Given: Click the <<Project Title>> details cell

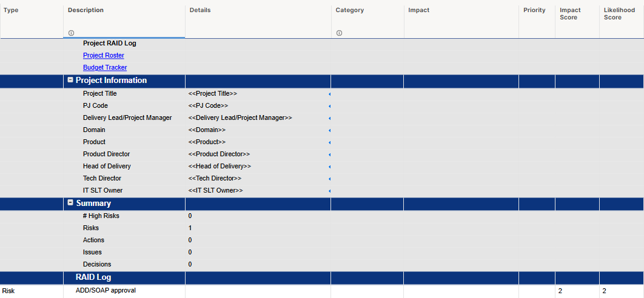Looking at the screenshot, I should [x=258, y=94].
